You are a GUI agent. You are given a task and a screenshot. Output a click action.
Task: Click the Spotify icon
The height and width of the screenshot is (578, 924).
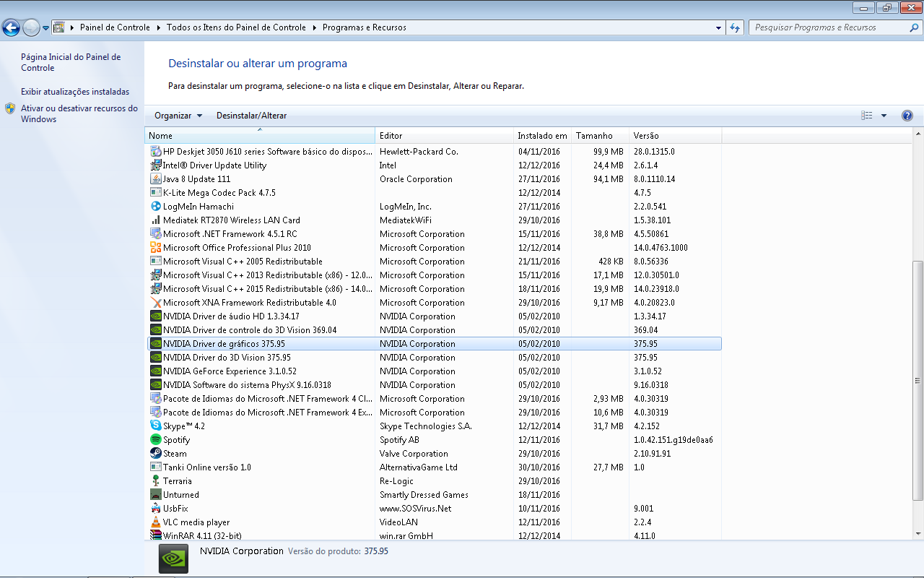click(156, 440)
